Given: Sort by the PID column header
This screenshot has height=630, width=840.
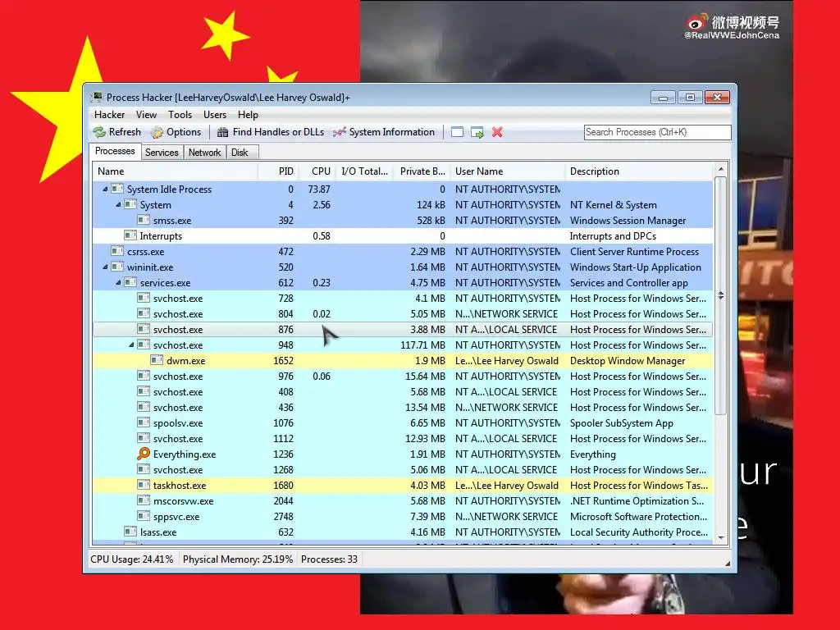Looking at the screenshot, I should click(278, 171).
